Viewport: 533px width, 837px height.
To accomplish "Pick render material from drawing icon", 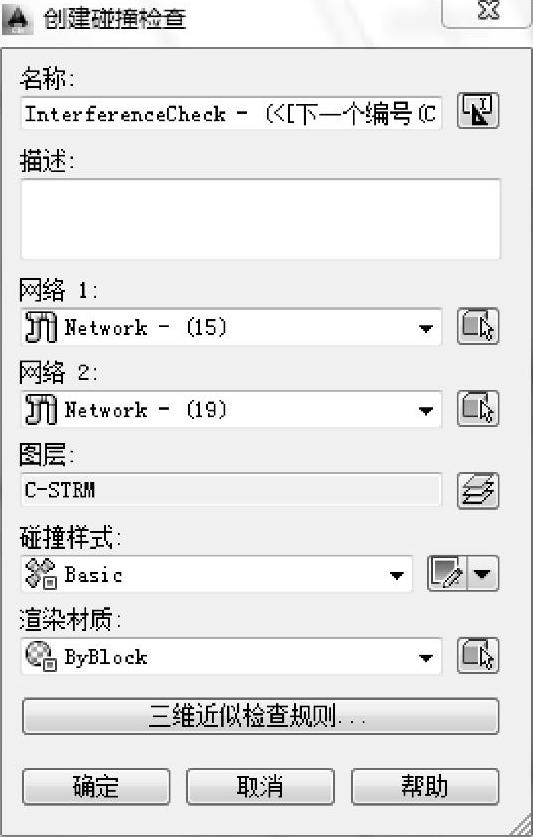I will 478,655.
